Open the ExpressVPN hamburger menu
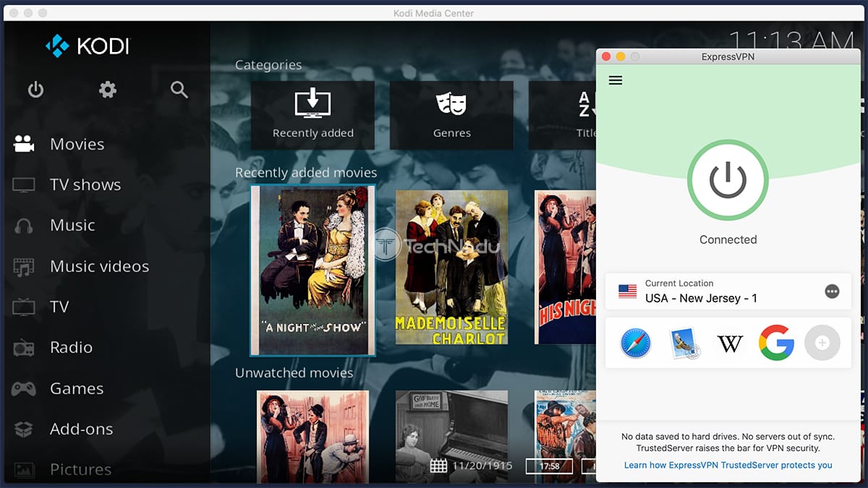The height and width of the screenshot is (488, 868). coord(616,80)
